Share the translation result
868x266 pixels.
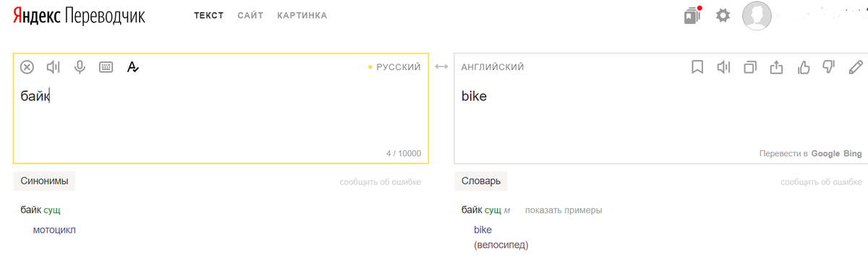pos(776,67)
